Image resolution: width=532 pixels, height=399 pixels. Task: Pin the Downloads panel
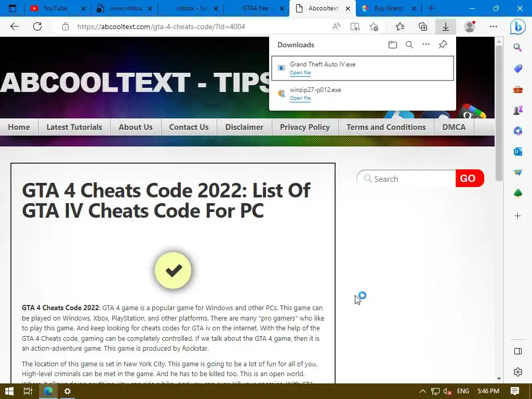[443, 45]
